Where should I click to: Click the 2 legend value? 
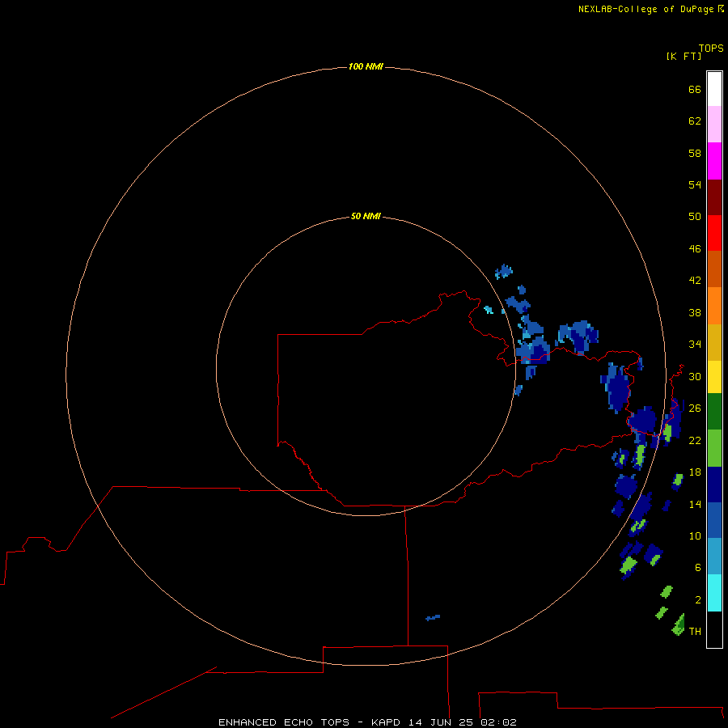click(698, 600)
